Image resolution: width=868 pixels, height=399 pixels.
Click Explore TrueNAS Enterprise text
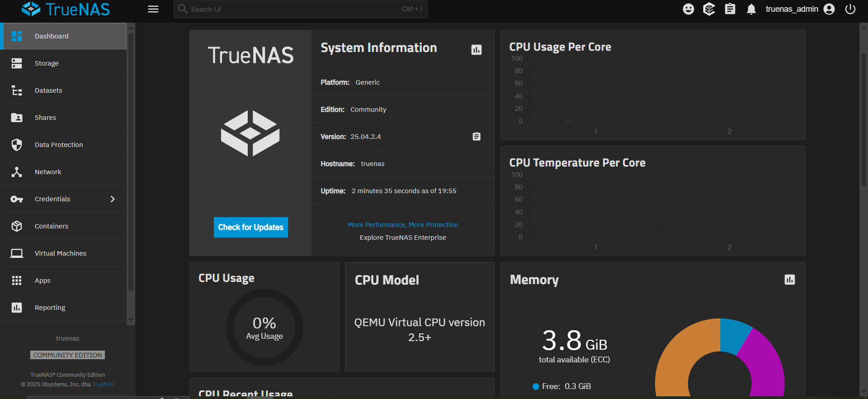tap(403, 237)
